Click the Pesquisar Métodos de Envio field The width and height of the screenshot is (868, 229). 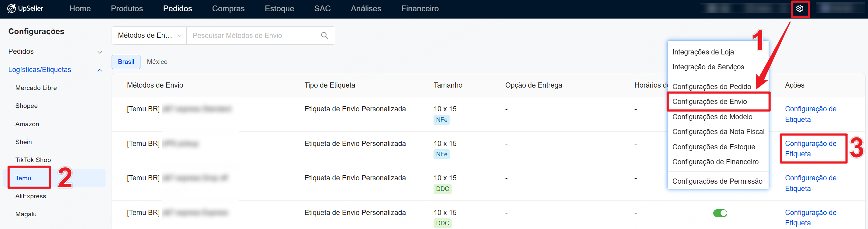point(253,35)
